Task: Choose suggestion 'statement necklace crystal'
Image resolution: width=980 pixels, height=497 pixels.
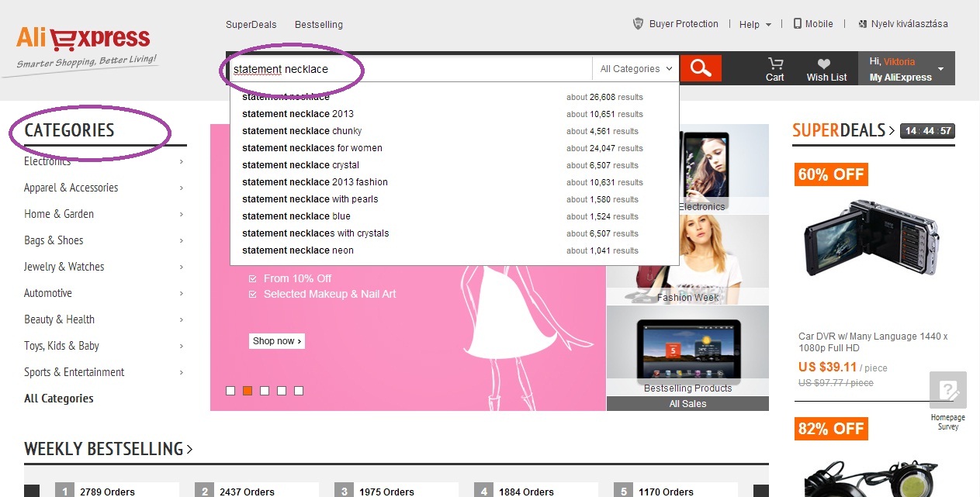Action: pyautogui.click(x=455, y=165)
